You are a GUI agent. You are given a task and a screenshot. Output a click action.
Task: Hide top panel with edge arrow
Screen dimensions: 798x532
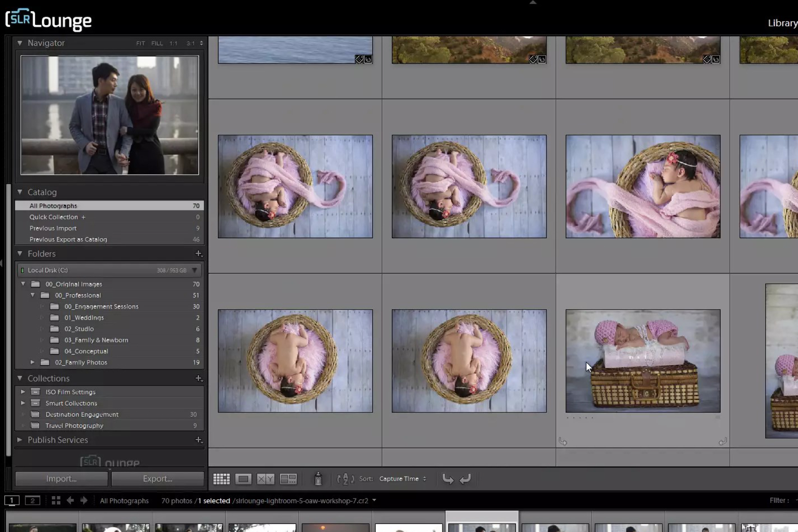click(x=533, y=2)
